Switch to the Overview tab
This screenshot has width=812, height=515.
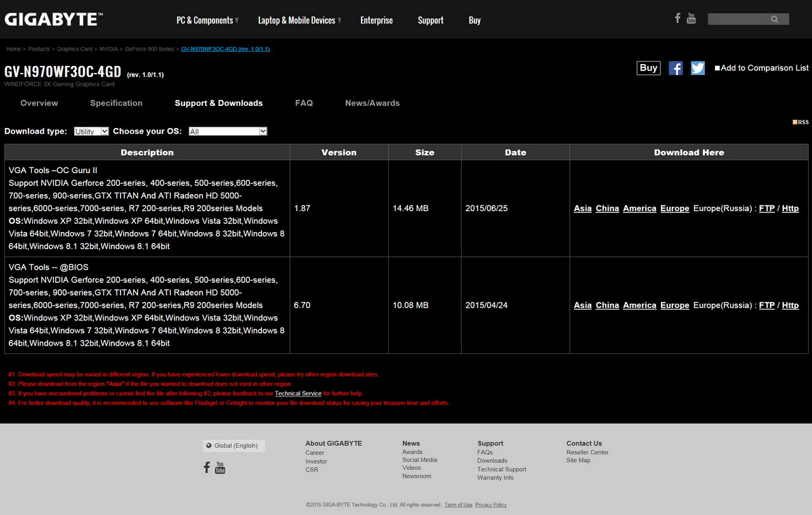[39, 103]
